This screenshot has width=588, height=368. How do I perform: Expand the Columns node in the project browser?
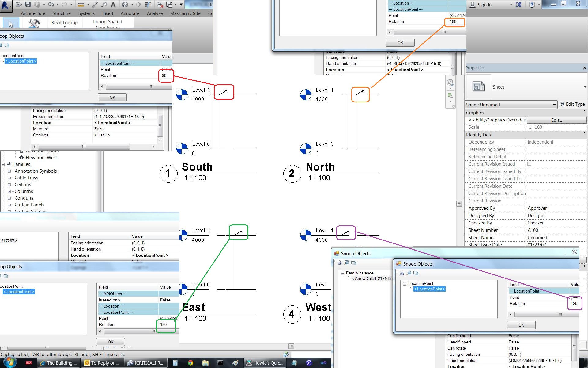10,191
